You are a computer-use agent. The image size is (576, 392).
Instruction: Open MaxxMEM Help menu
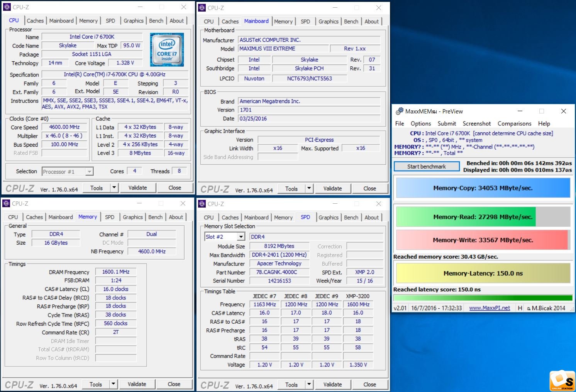point(544,123)
